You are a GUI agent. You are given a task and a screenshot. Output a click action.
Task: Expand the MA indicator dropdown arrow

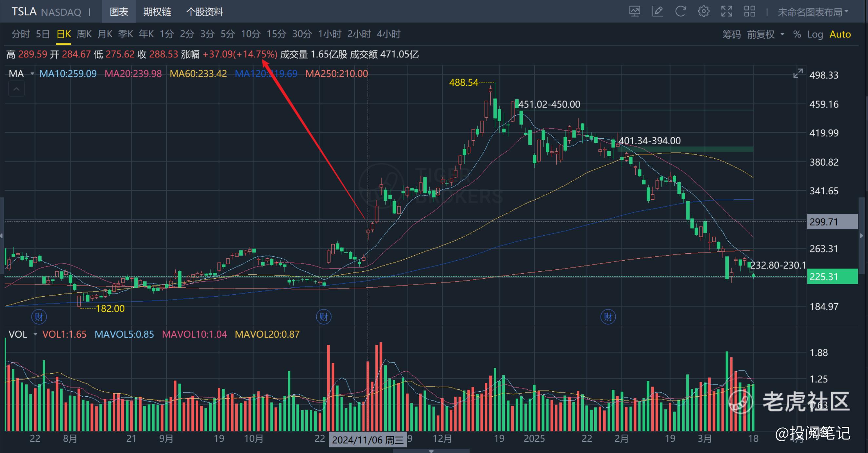(32, 74)
